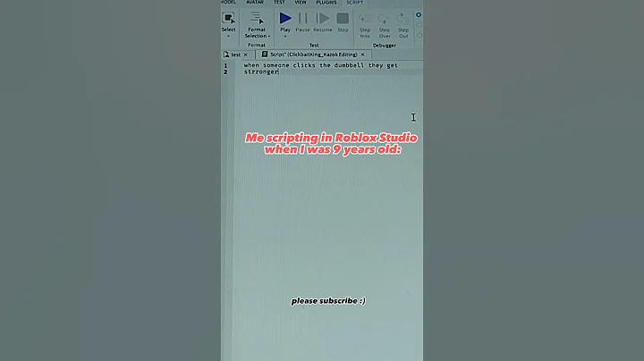Open the AVATAR ribbon tab
The height and width of the screenshot is (361, 644).
pyautogui.click(x=255, y=3)
